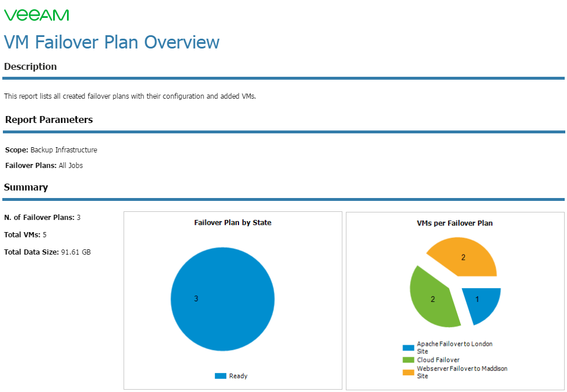Click the Ready legend label
This screenshot has height=392, width=567.
tap(238, 376)
